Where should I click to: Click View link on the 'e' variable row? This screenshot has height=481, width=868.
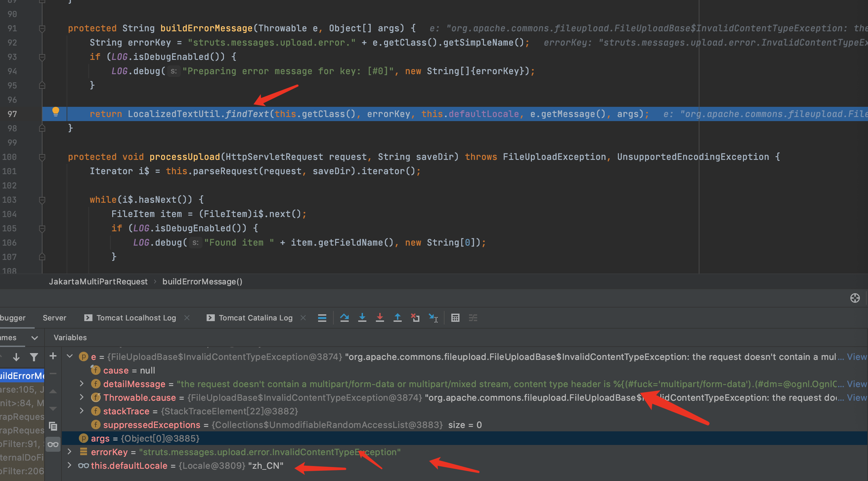click(x=857, y=356)
